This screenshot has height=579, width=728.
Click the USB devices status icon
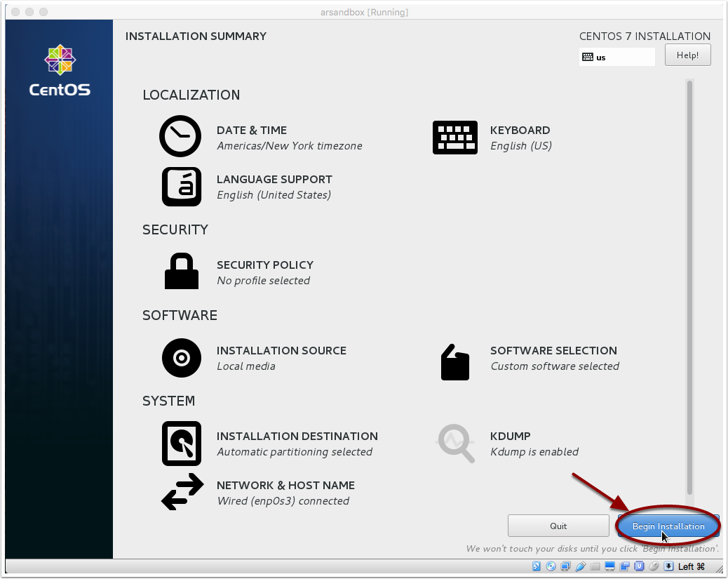(x=580, y=566)
